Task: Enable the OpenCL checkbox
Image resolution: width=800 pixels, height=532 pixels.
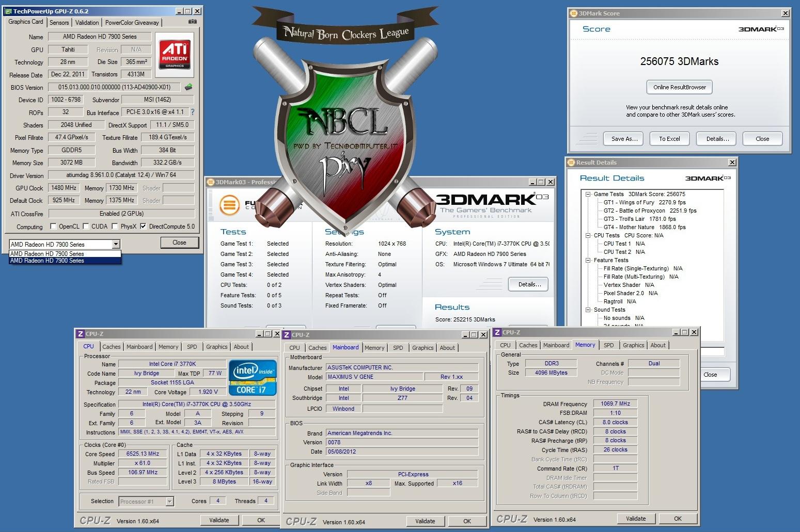Action: point(53,226)
